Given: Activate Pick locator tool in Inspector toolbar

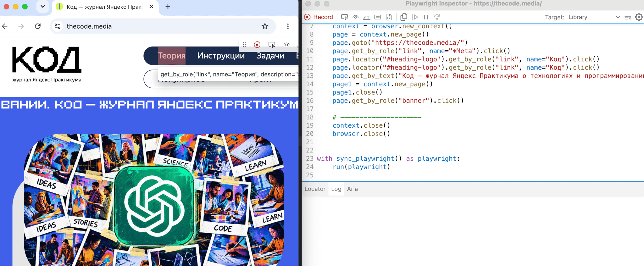Looking at the screenshot, I should click(x=345, y=17).
